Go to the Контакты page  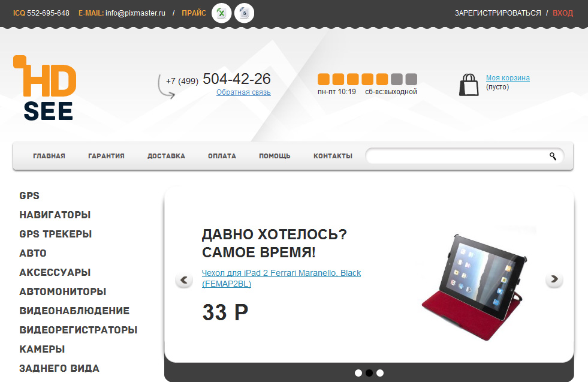(x=333, y=156)
